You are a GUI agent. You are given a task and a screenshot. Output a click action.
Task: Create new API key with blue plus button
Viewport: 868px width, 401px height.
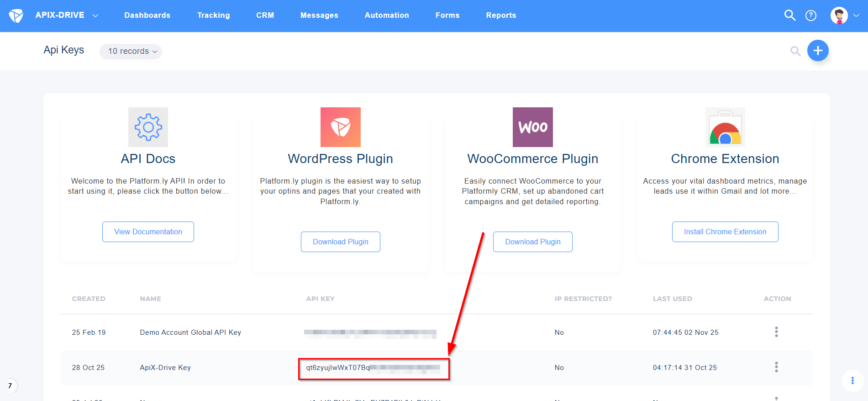[818, 51]
